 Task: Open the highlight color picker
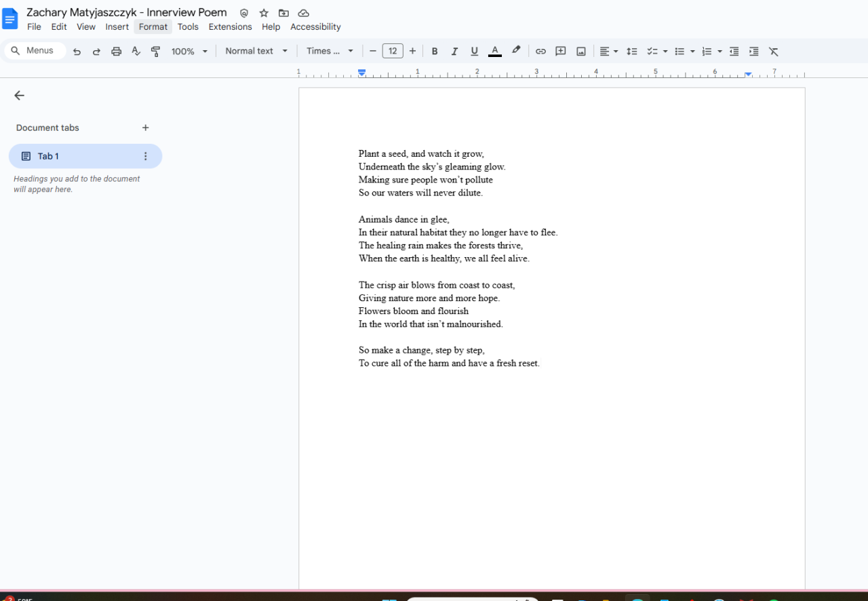tap(516, 51)
